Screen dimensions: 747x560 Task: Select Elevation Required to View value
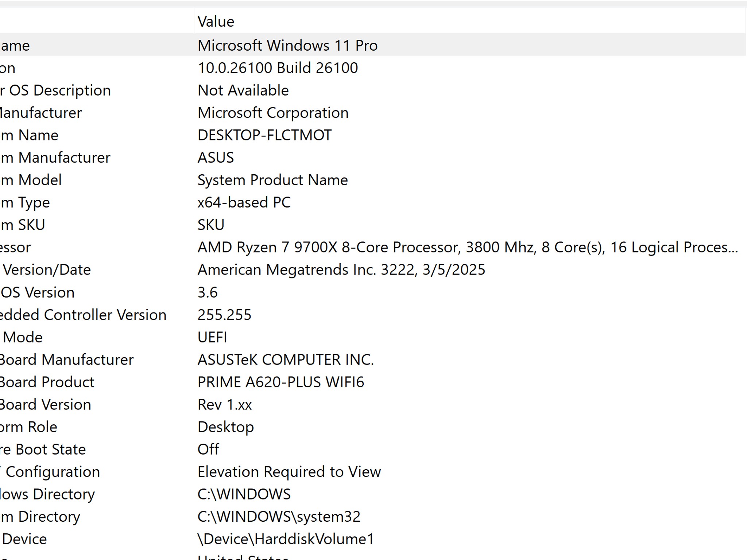[289, 472]
